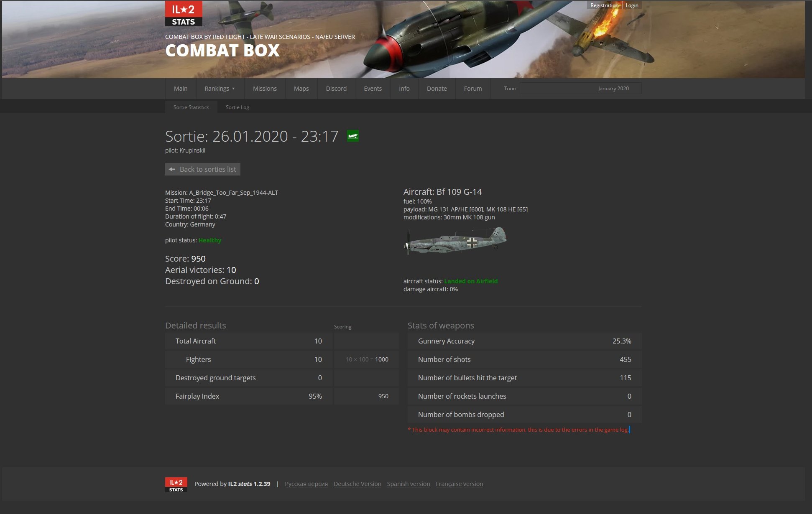Open the Registration link
Screen dimensions: 812x514
pos(604,5)
